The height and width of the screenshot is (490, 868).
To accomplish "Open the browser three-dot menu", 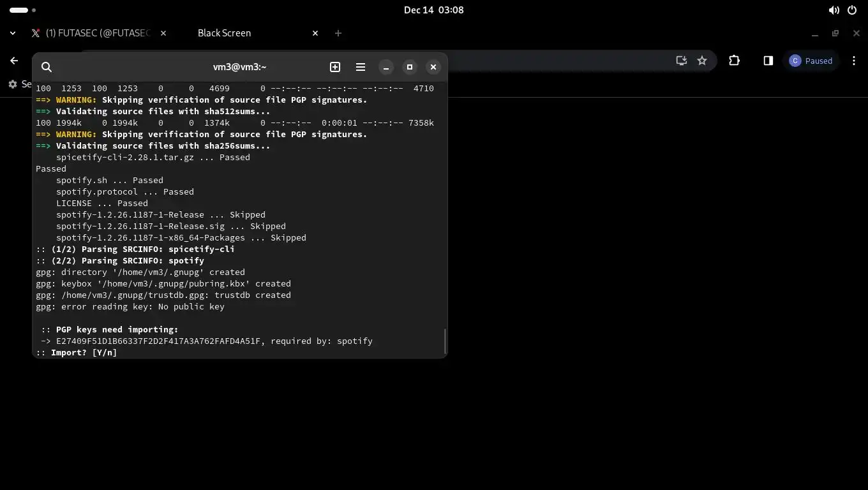I will [x=854, y=61].
